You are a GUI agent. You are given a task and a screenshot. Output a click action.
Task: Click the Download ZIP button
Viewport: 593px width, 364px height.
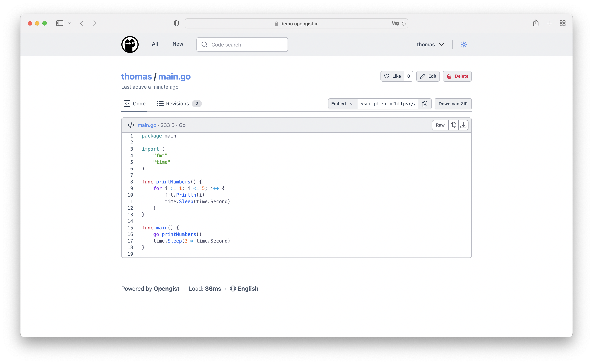(x=453, y=104)
